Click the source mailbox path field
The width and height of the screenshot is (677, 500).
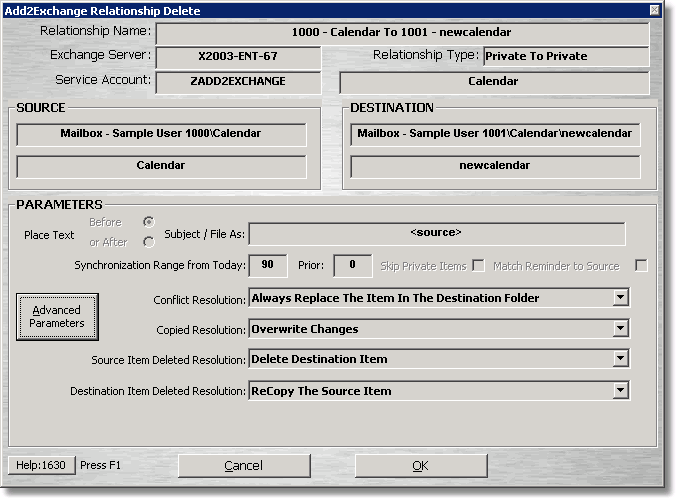click(x=161, y=134)
